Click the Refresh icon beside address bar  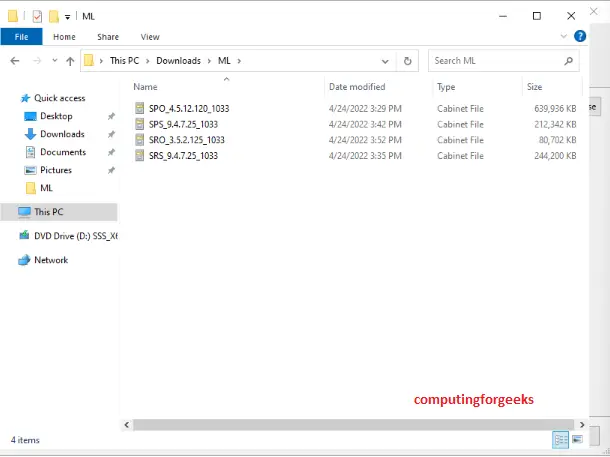[407, 61]
